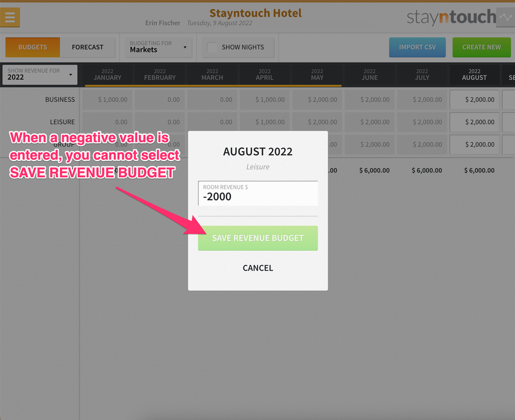The image size is (515, 420).
Task: Click Business April cell $ 1,000.00
Action: pyautogui.click(x=264, y=100)
